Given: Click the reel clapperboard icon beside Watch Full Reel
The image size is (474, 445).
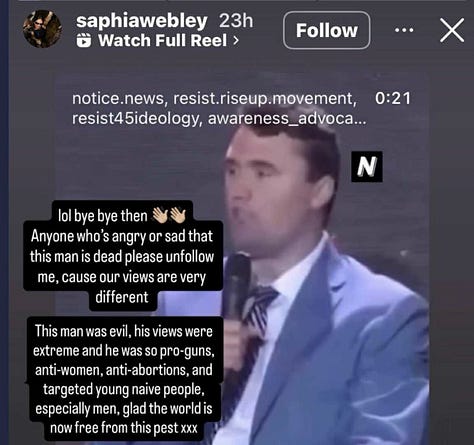Looking at the screenshot, I should [x=84, y=41].
